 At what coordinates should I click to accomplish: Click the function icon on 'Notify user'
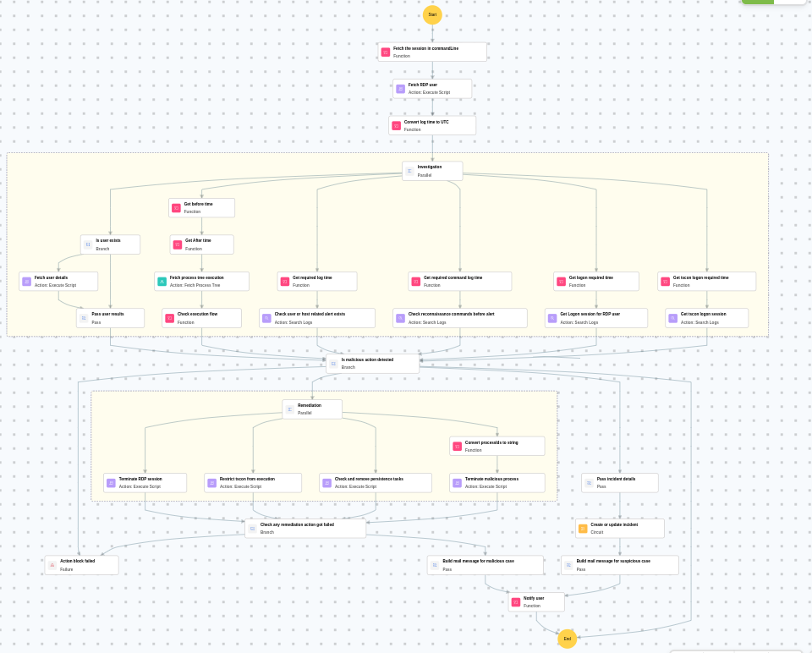pos(516,601)
